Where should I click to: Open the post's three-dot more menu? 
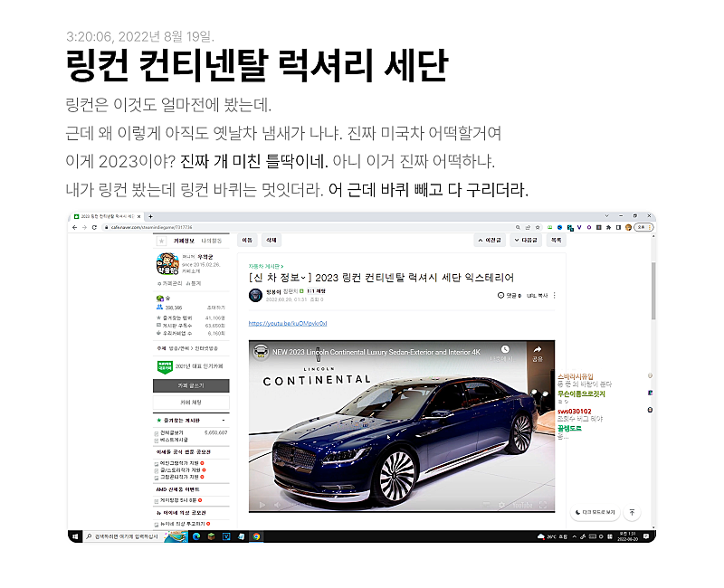pos(554,296)
